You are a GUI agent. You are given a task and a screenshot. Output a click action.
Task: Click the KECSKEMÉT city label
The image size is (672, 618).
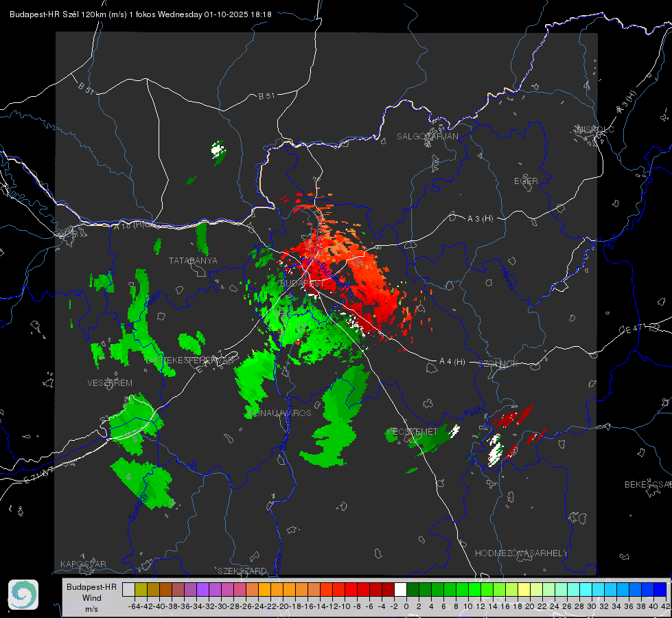(413, 431)
